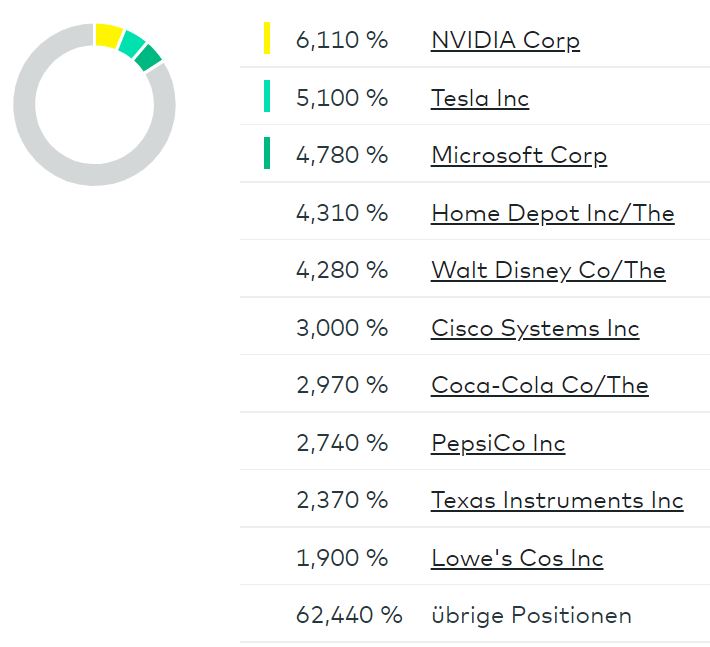Image resolution: width=710 pixels, height=647 pixels.
Task: Click the 6,110 % weight value
Action: 341,40
